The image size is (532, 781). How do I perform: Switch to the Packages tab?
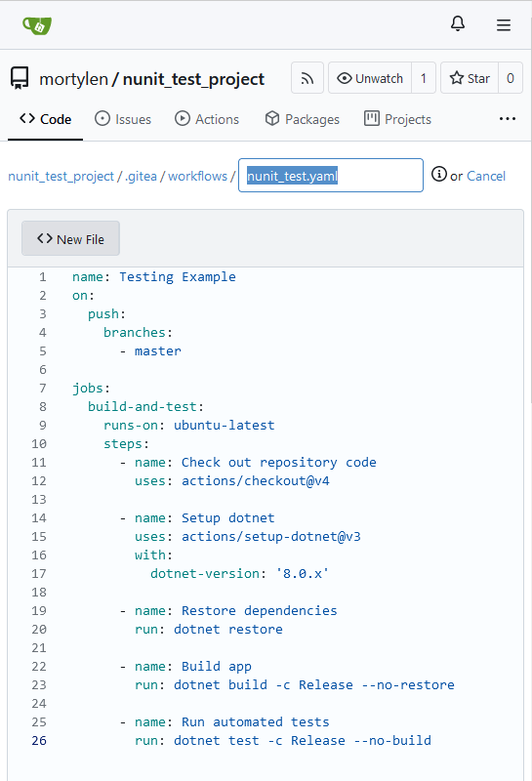(303, 119)
